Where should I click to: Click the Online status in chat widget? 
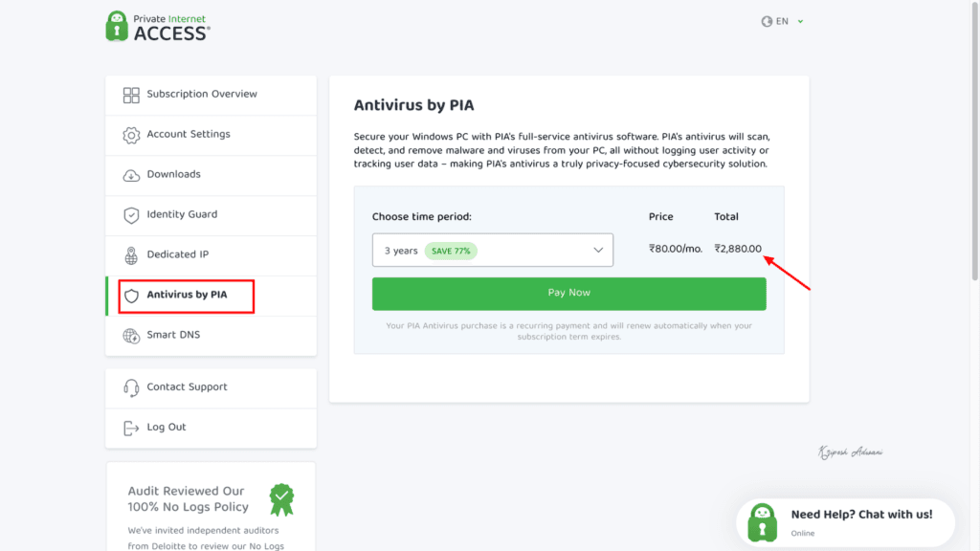coord(803,534)
